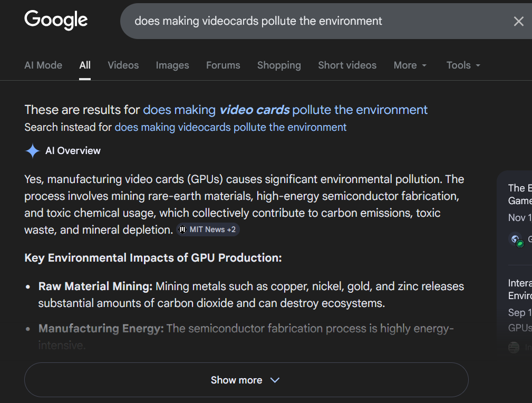This screenshot has height=403, width=532.
Task: Select the All results tab
Action: (85, 65)
